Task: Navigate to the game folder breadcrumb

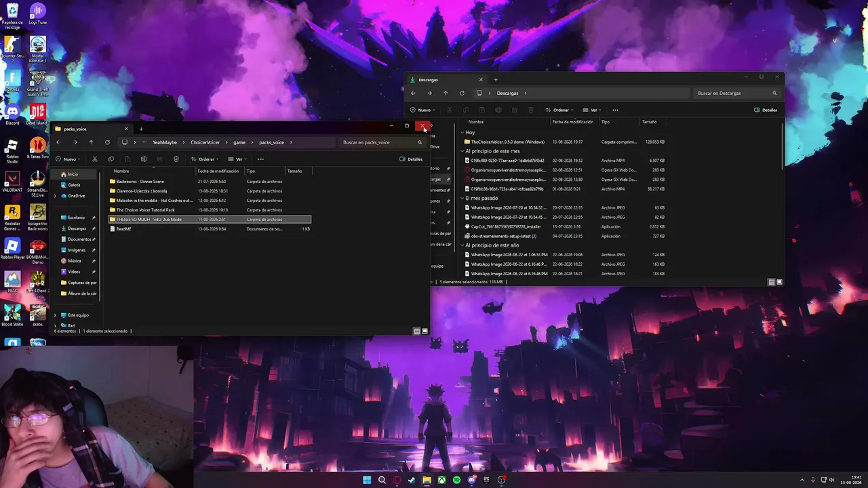Action: [x=239, y=142]
